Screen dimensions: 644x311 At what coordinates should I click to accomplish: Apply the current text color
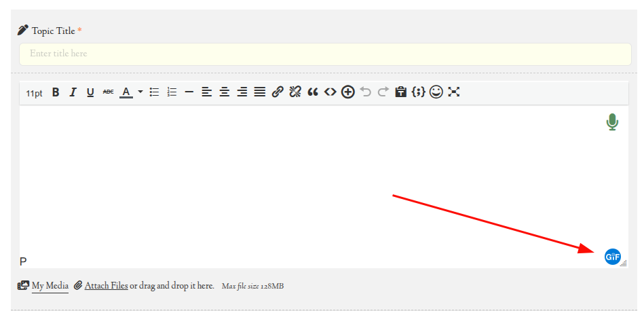[126, 92]
